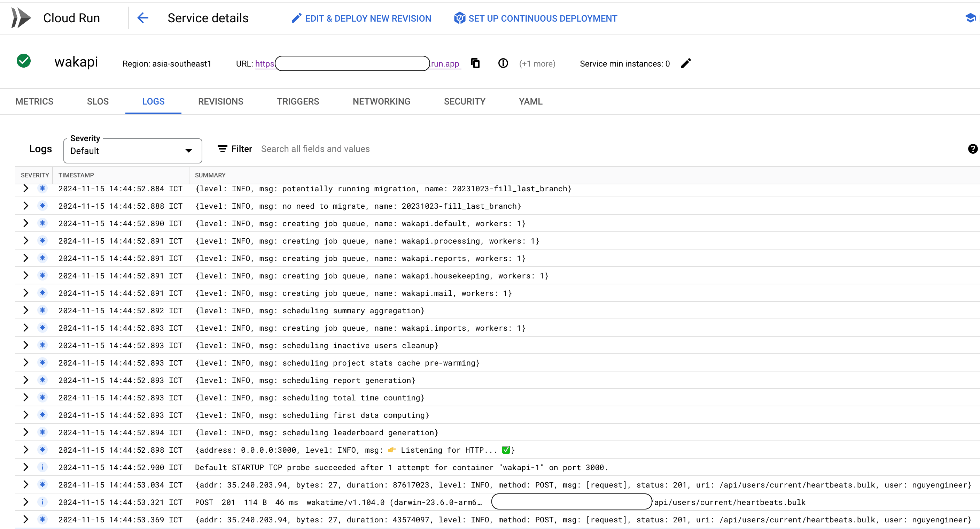Switch to the REVISIONS tab

tap(221, 101)
